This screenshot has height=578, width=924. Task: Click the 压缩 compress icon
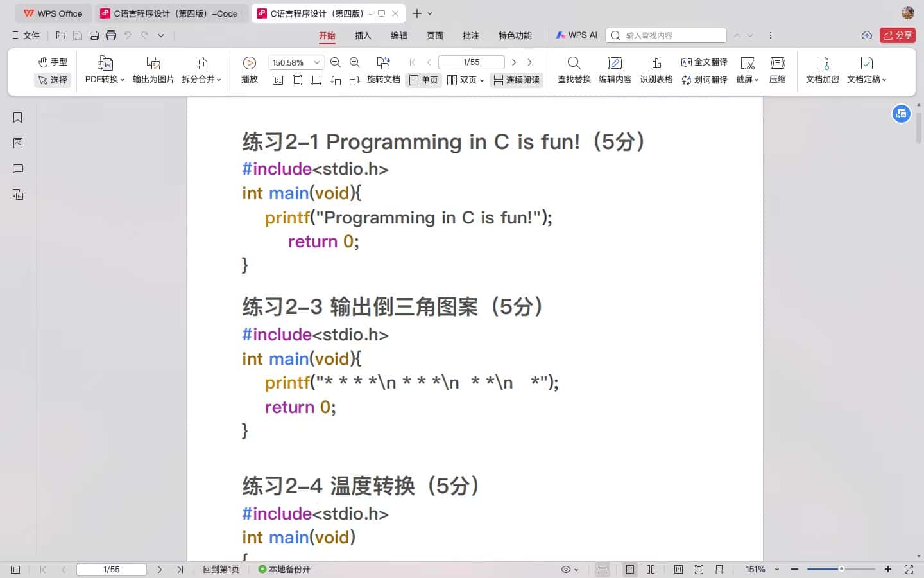778,62
